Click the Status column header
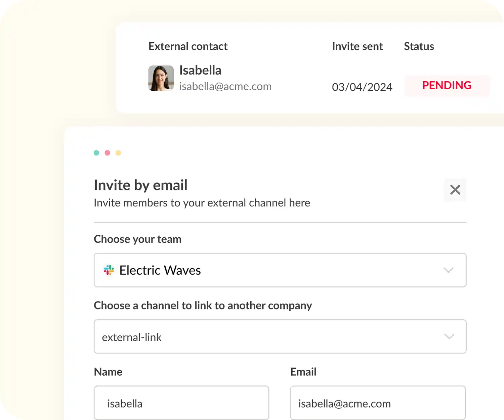The width and height of the screenshot is (504, 420). pyautogui.click(x=419, y=46)
